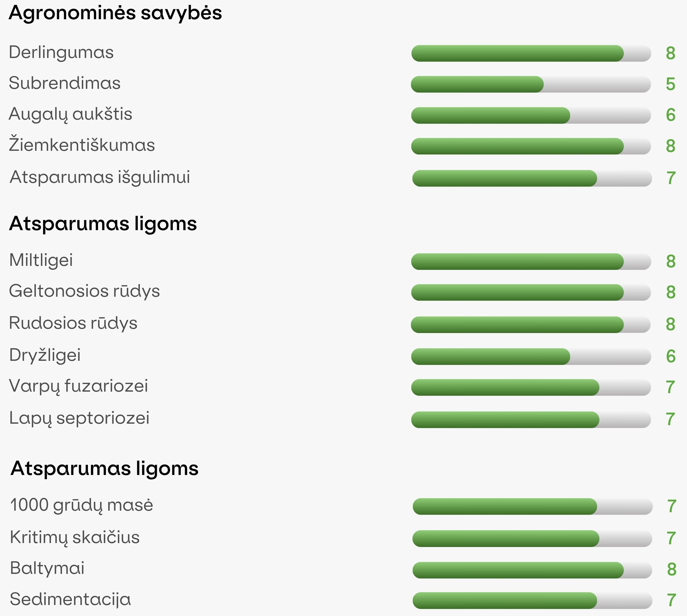Click the Lapų septoriozei bar

tap(531, 420)
